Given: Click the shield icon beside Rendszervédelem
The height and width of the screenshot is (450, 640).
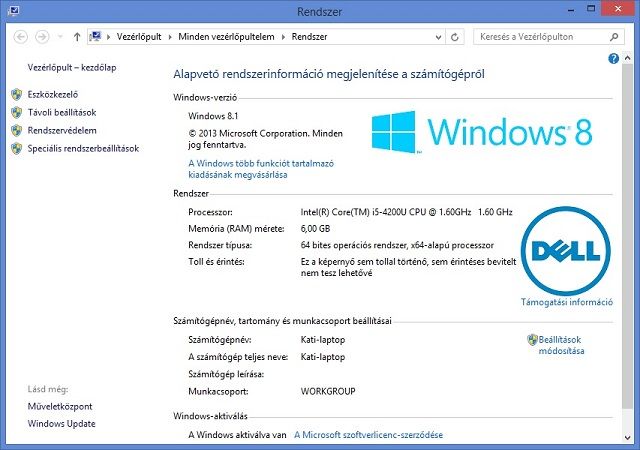Looking at the screenshot, I should [17, 130].
